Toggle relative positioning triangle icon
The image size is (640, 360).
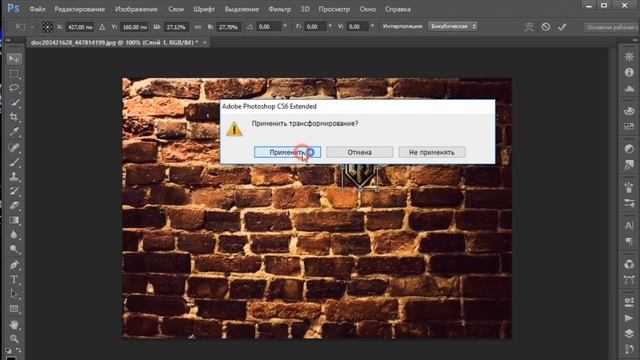click(102, 27)
